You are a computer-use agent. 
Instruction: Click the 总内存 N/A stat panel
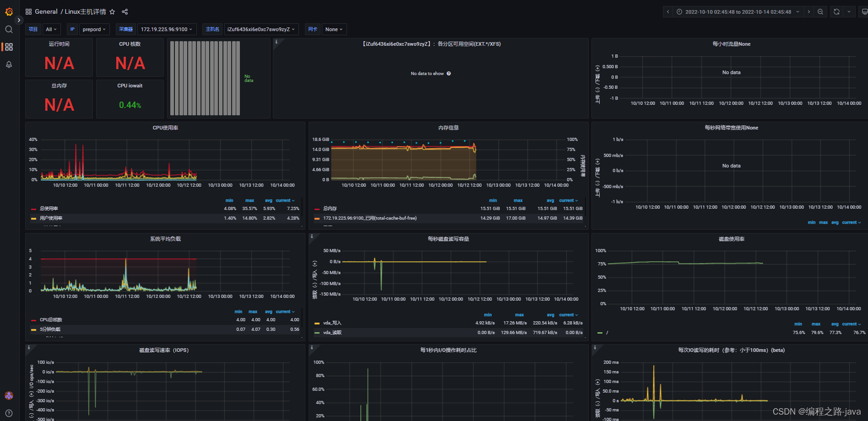pyautogui.click(x=59, y=99)
